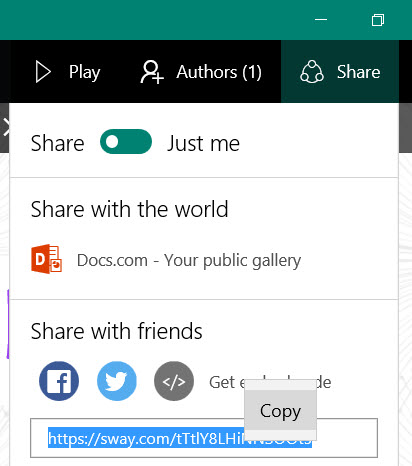Click the Just me label
412x466 pixels.
(x=203, y=143)
